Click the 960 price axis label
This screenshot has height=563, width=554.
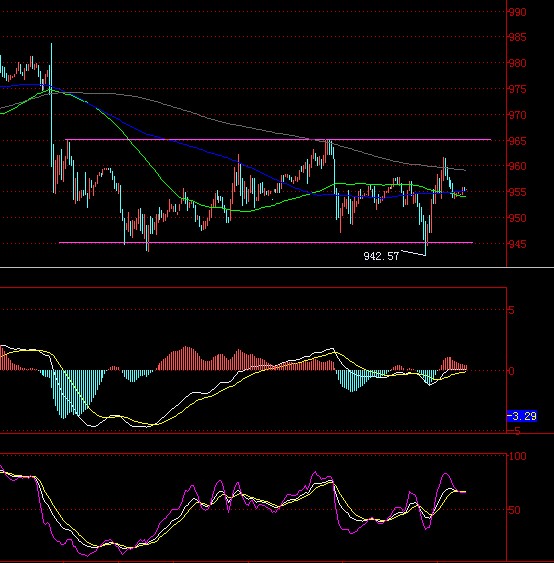click(x=518, y=166)
